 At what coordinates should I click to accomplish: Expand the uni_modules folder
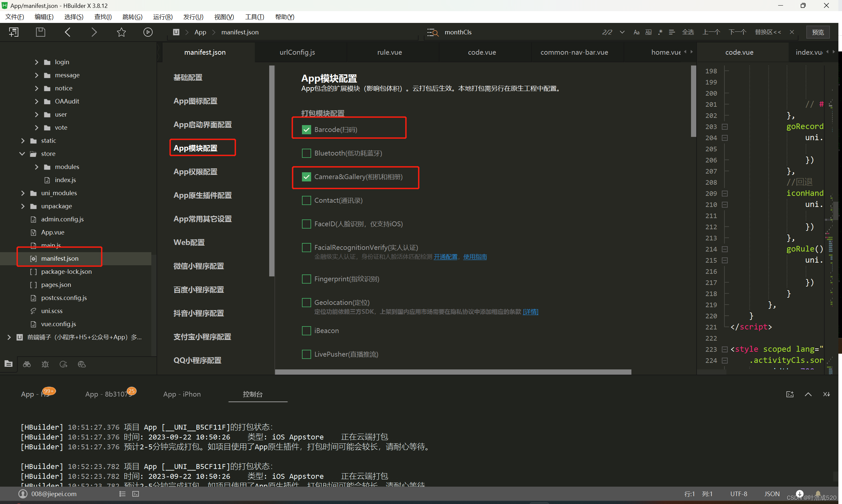pyautogui.click(x=23, y=193)
